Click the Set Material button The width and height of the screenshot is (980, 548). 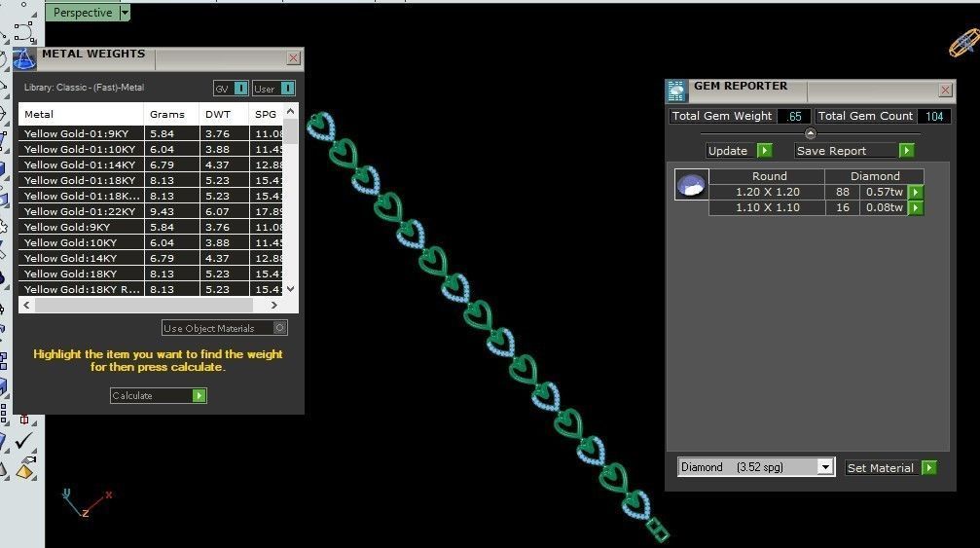pos(891,467)
